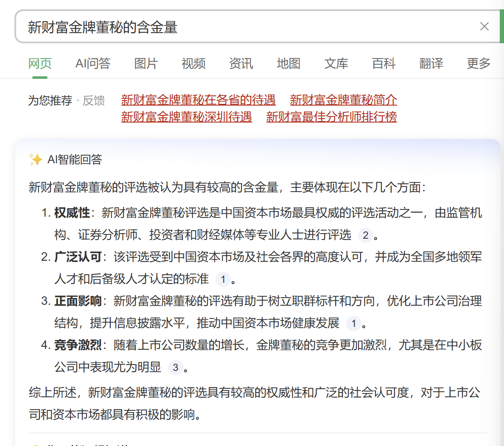Image resolution: width=504 pixels, height=446 pixels.
Task: Click the AI智能回答 heading text
Action: point(75,159)
